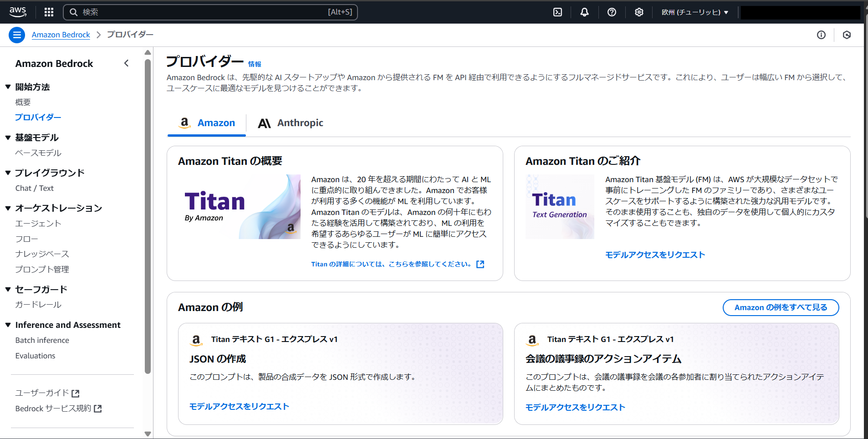
Task: Collapse the セーフガード section
Action: tap(8, 289)
